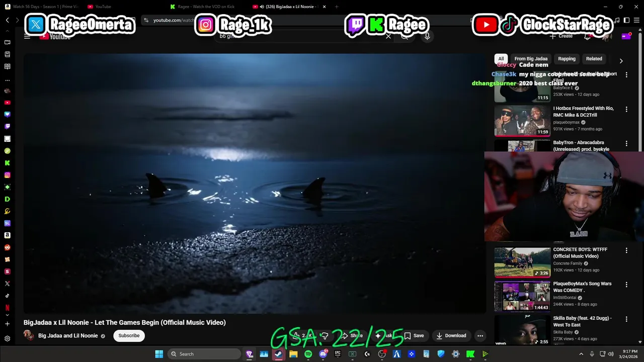The width and height of the screenshot is (644, 362).
Task: Switch to 'Ragee - Watch the VOD on Kick' tab
Action: point(206,7)
